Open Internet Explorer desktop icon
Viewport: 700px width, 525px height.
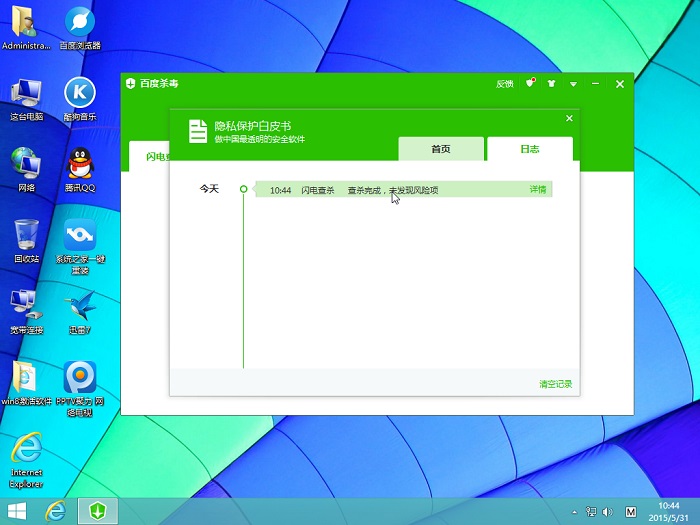pyautogui.click(x=26, y=460)
